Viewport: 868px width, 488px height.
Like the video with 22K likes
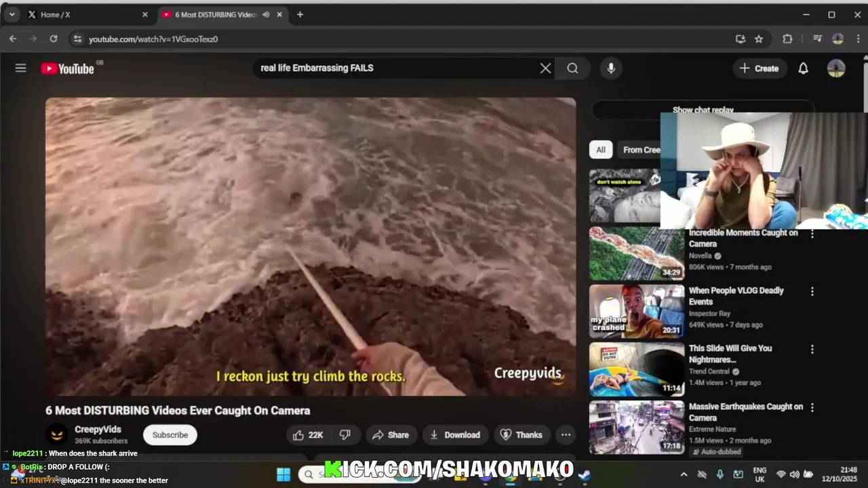[x=307, y=435]
